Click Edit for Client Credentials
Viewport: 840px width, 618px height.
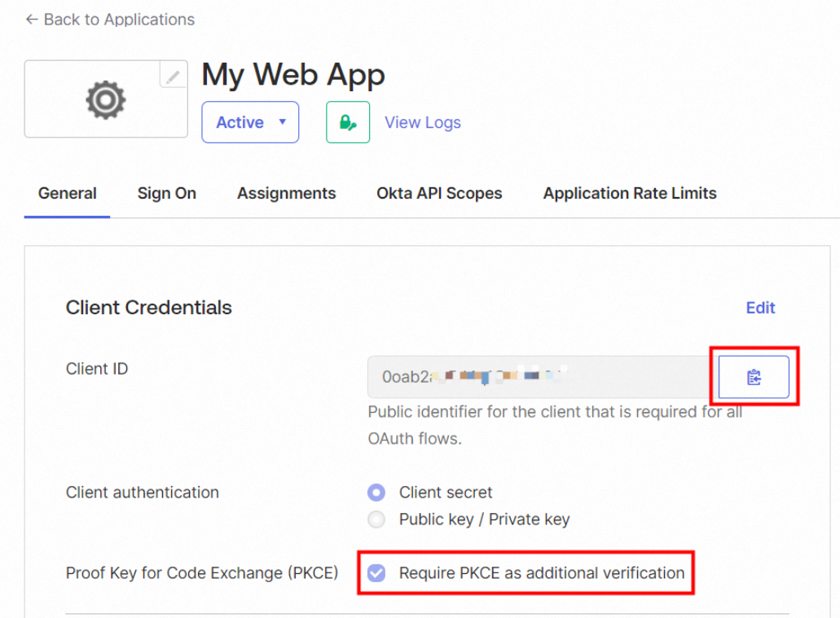click(760, 308)
